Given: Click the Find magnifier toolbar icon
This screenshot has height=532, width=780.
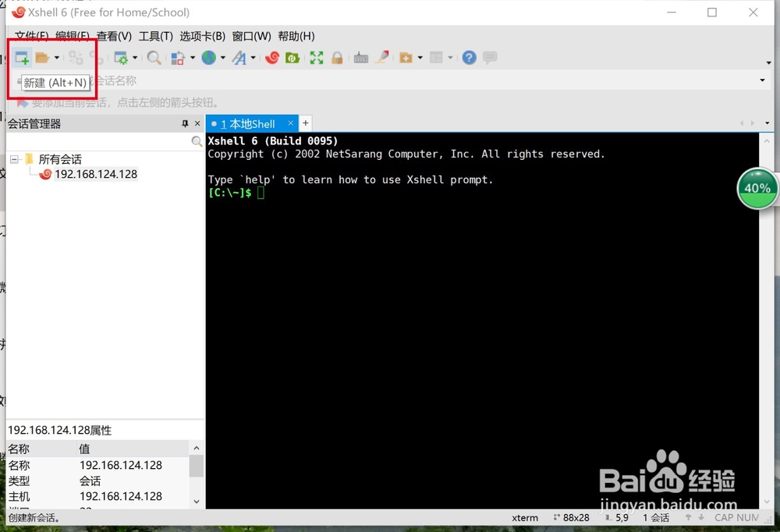Looking at the screenshot, I should point(154,58).
